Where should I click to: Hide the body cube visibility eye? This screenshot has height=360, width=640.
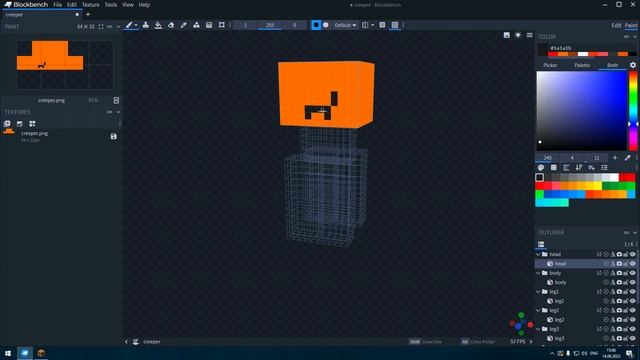tap(633, 282)
